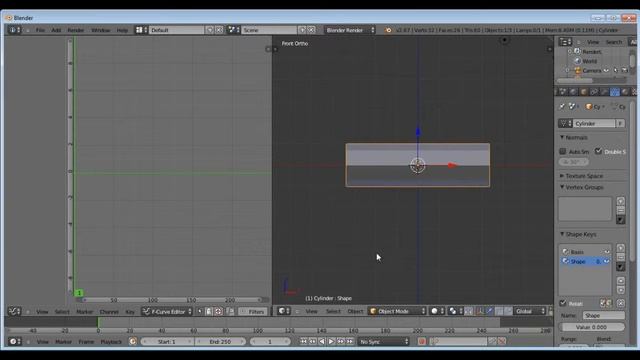The height and width of the screenshot is (360, 640).
Task: Delete the Default screen layout
Action: pyautogui.click(x=219, y=30)
